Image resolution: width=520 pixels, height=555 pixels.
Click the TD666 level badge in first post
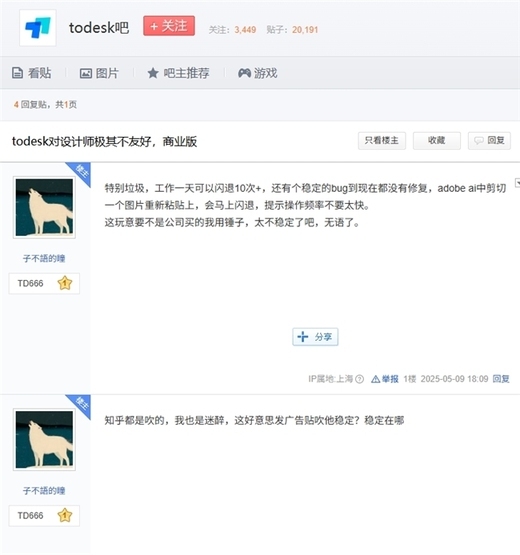[44, 284]
